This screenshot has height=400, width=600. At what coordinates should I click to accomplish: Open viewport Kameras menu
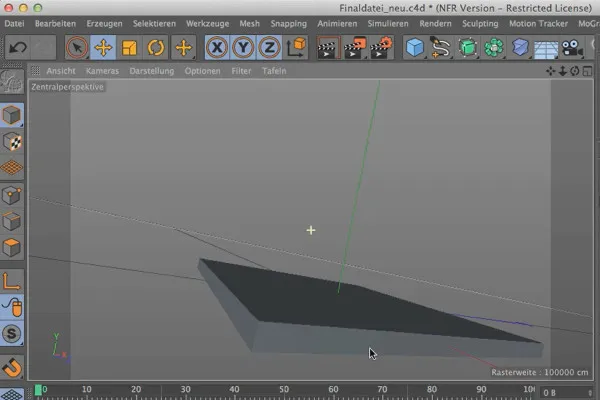102,71
